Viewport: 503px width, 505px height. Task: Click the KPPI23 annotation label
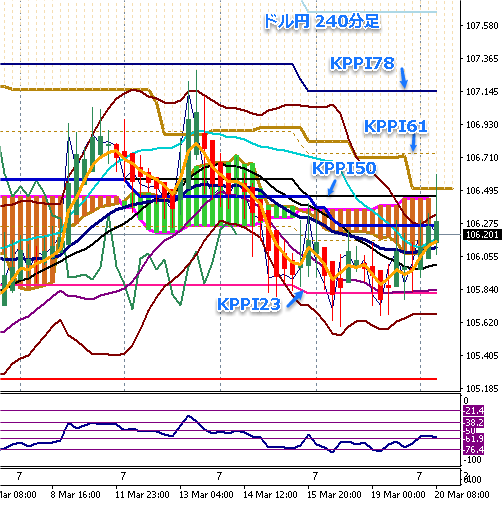(249, 304)
